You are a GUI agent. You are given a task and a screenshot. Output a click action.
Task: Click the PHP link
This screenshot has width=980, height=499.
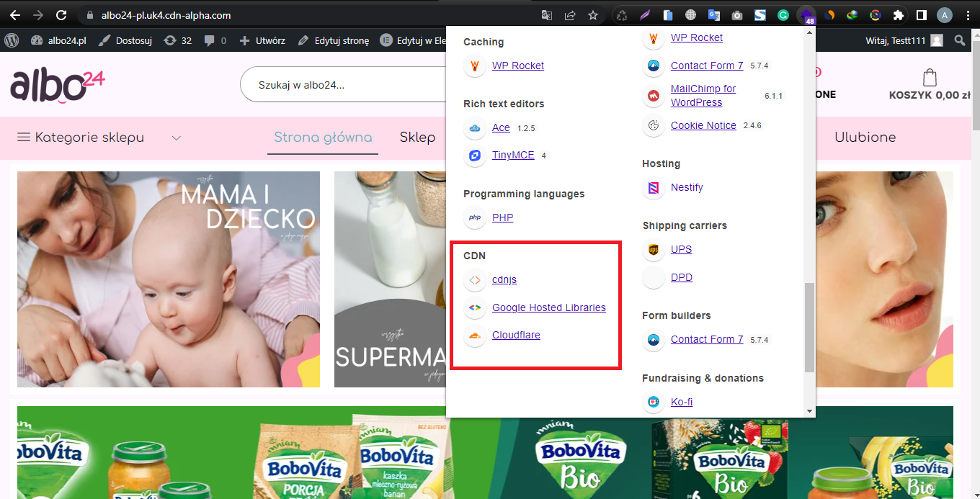502,217
